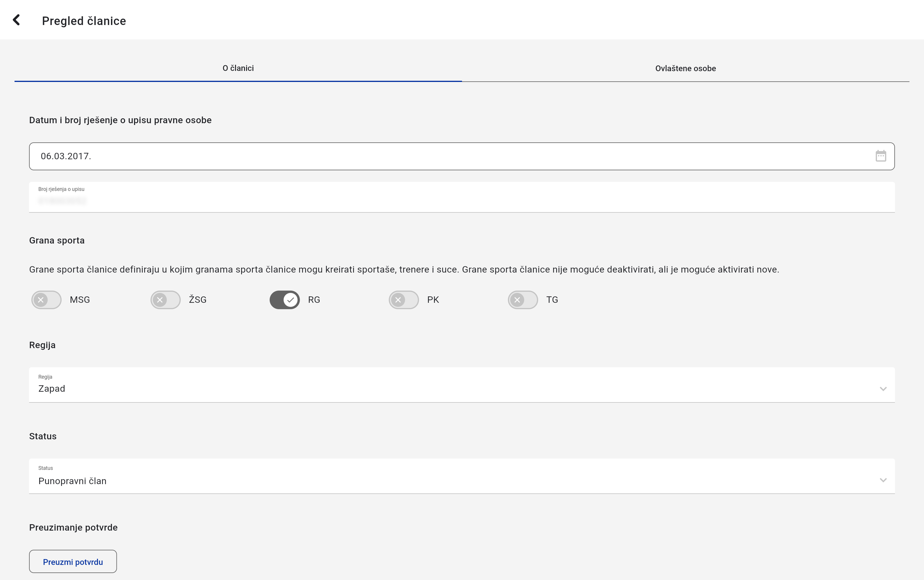Click the Regija chevron arrow
The width and height of the screenshot is (924, 580).
click(x=883, y=389)
